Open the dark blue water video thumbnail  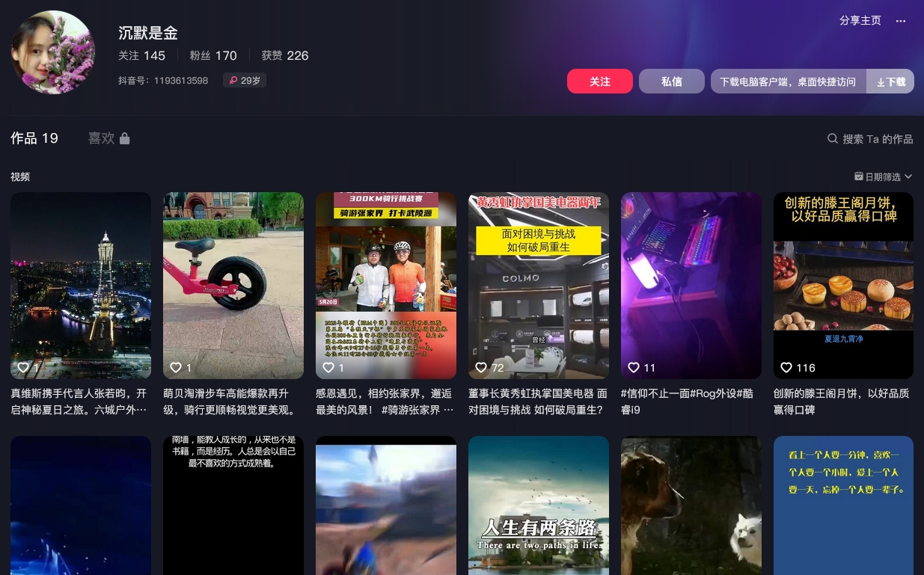pyautogui.click(x=81, y=505)
